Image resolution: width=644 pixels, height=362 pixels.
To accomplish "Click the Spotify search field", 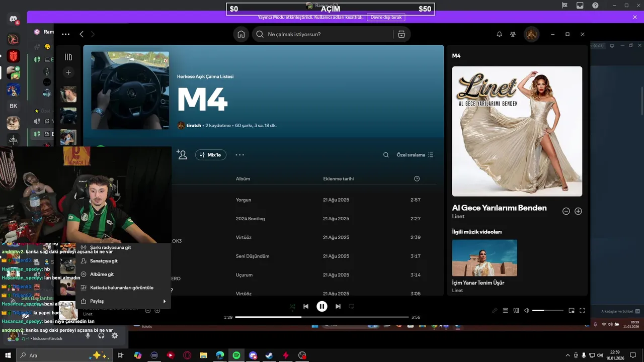I will (x=322, y=34).
